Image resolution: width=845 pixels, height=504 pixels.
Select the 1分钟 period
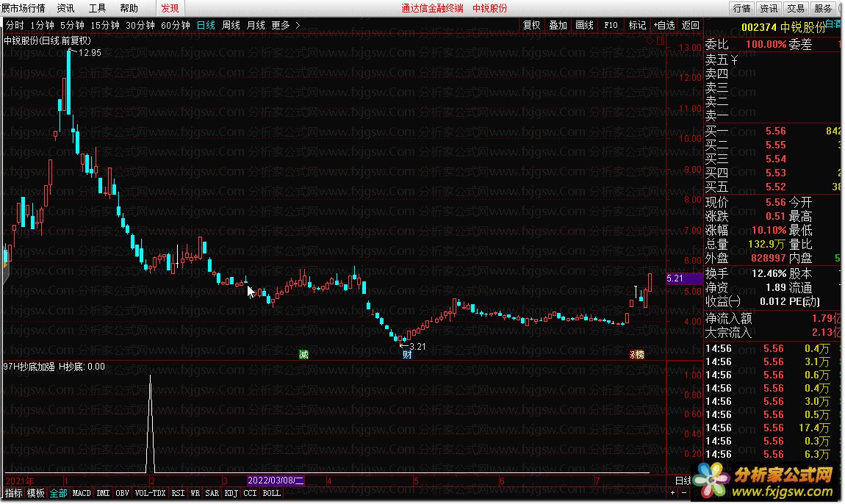[x=42, y=25]
